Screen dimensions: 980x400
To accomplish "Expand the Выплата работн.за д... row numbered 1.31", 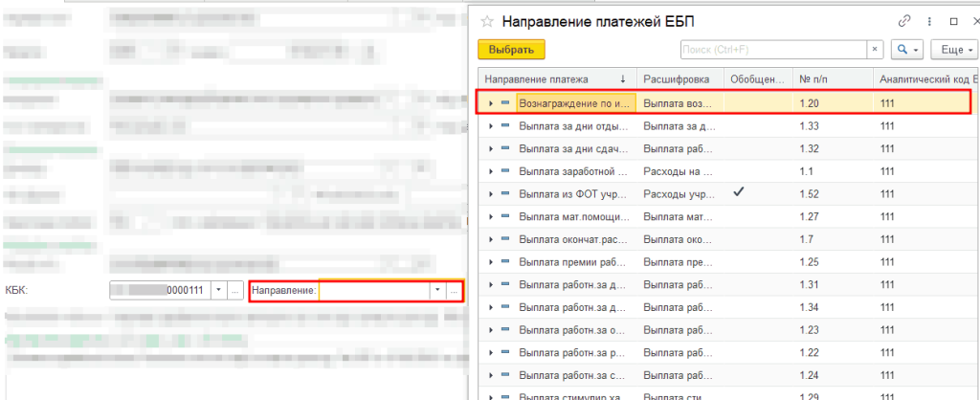I will (x=491, y=284).
